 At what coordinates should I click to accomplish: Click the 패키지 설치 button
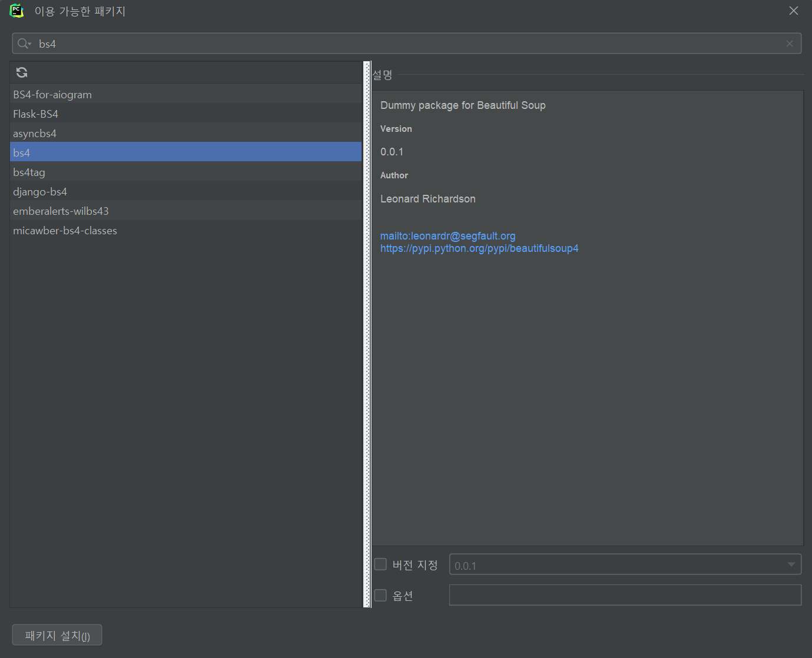[57, 635]
